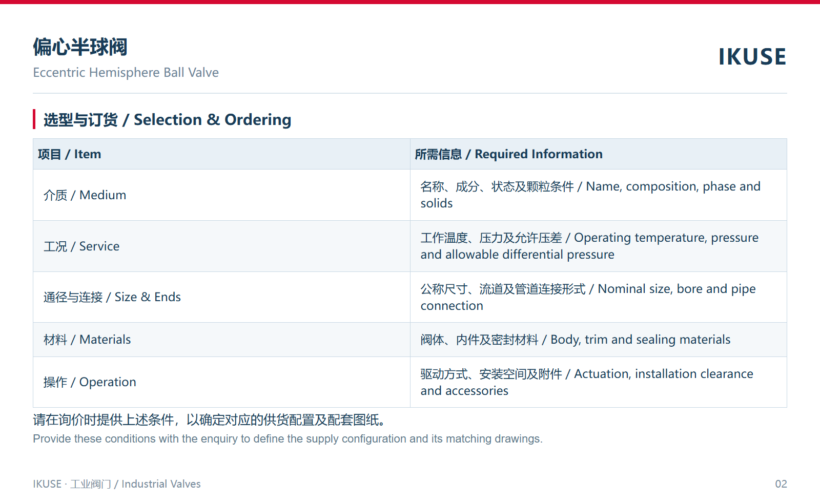820x504 pixels.
Task: Click the footer 'IKUSE · 工业阀门 / Industrial Valves'
Action: (117, 484)
